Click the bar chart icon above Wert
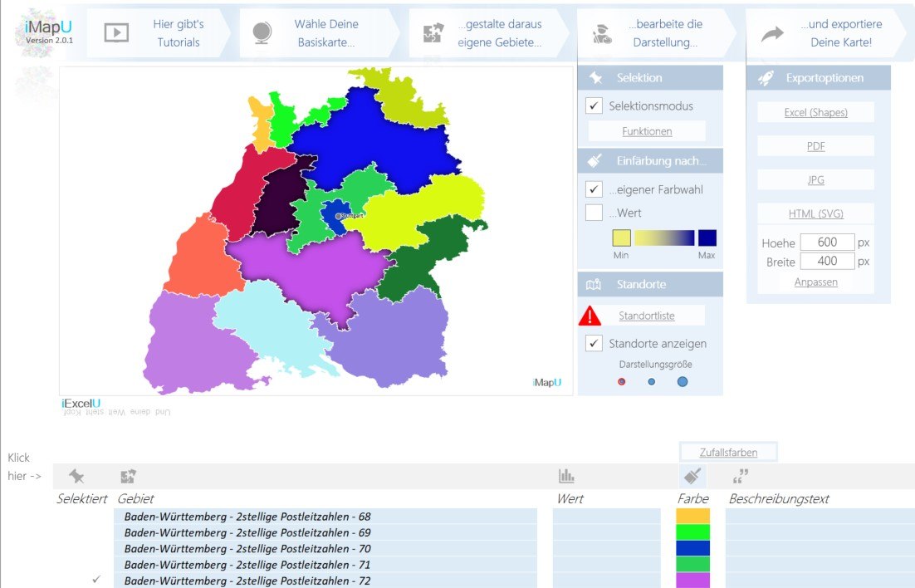 [x=566, y=476]
